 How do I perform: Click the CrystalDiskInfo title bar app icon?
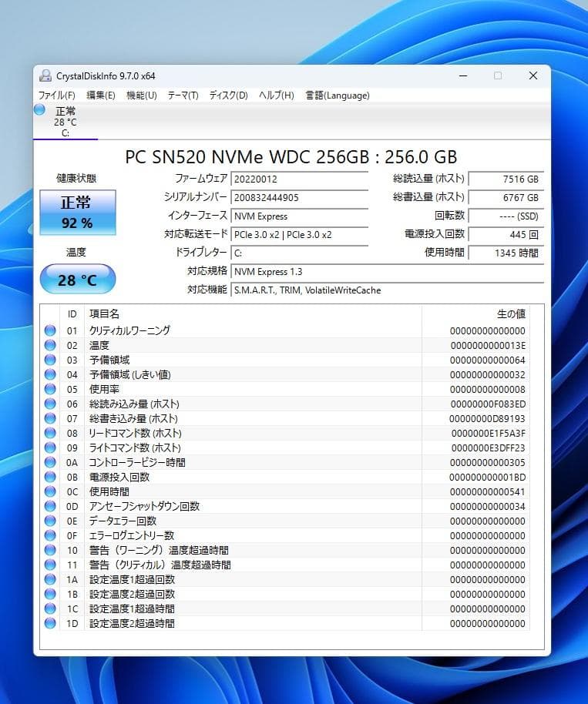45,75
